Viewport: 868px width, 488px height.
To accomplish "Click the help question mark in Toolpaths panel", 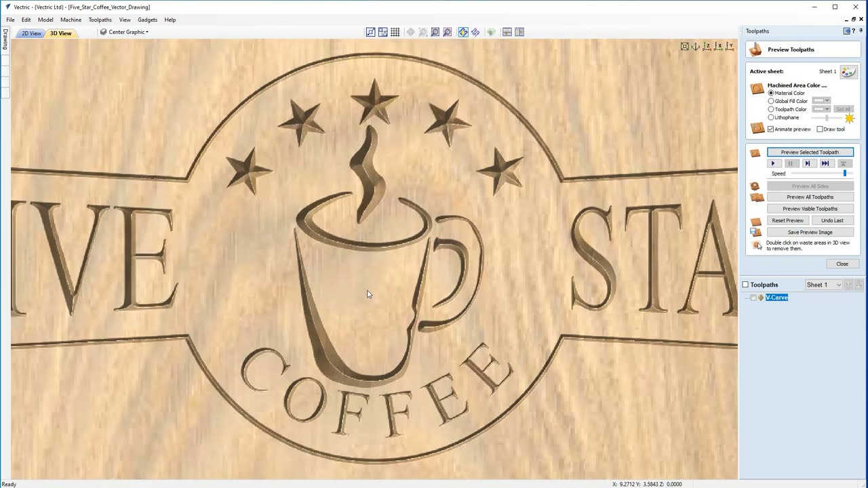I will [x=853, y=31].
